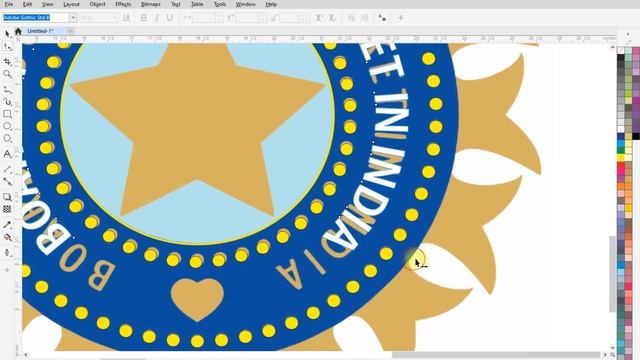
Task: Select the Drop Shadow tool
Action: [7, 197]
